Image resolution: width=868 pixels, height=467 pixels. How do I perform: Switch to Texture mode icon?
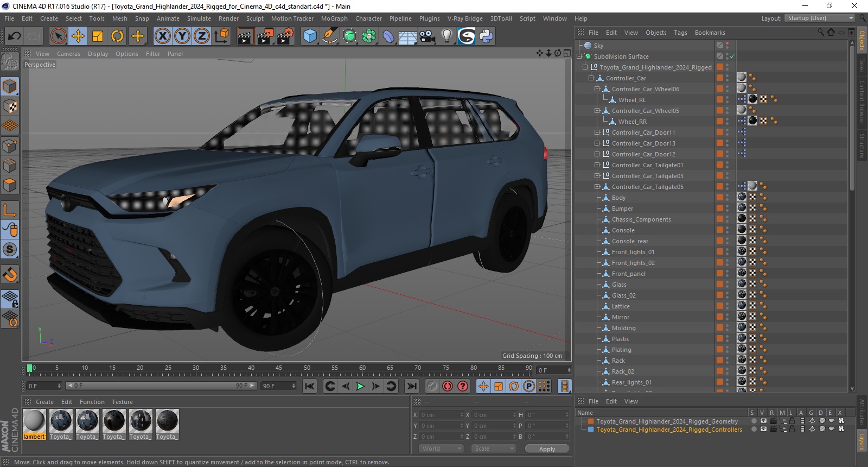click(10, 106)
